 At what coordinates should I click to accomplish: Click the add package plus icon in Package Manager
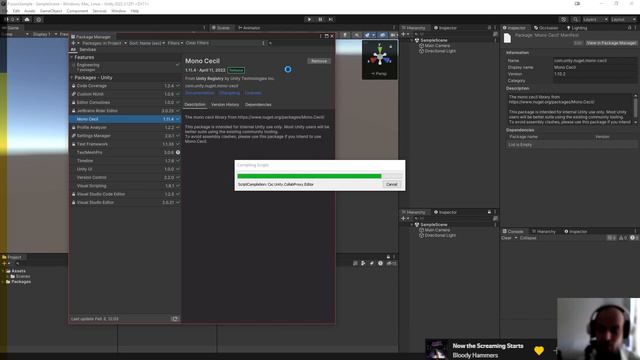(x=74, y=43)
